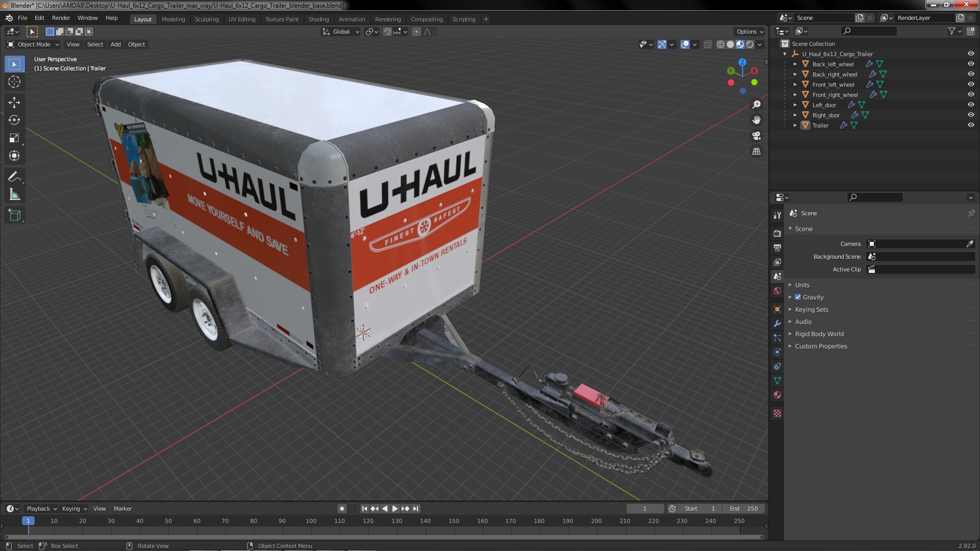Open the Modifier properties wrench tab
The height and width of the screenshot is (551, 980).
[777, 323]
